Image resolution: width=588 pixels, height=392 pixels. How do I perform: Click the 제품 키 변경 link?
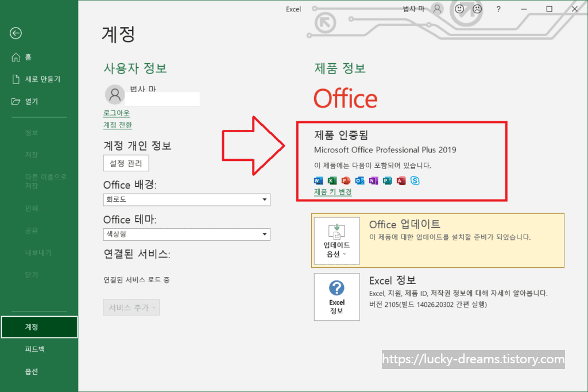(x=333, y=192)
